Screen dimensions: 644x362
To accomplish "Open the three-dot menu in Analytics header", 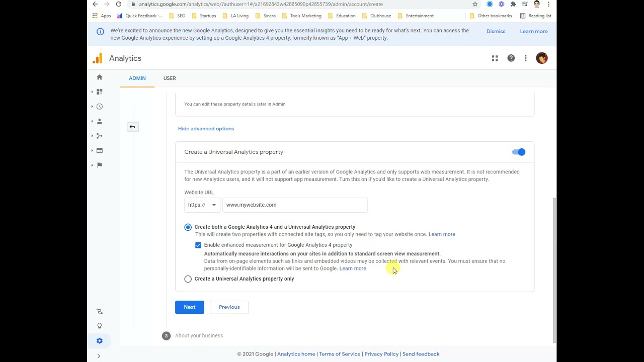I will 525,58.
